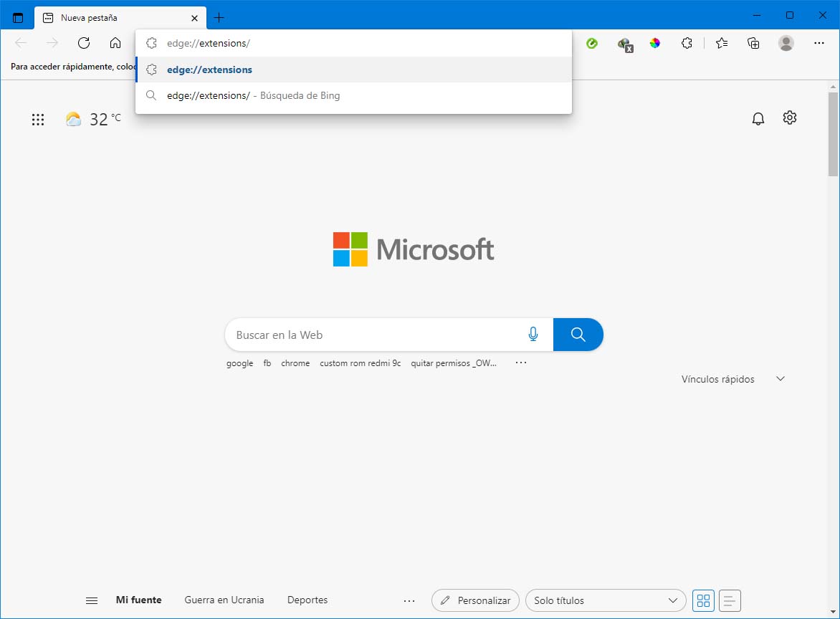Open a new tab with plus button
This screenshot has width=840, height=619.
pos(219,18)
